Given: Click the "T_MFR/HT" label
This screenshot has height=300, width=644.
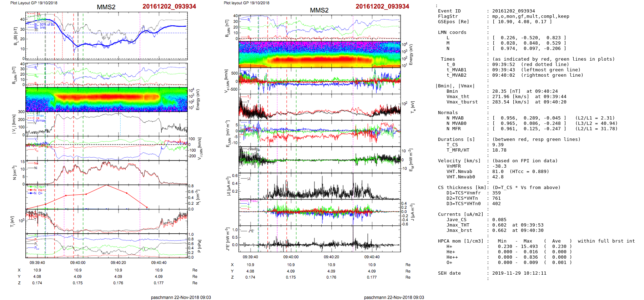Looking at the screenshot, I should click(458, 150).
